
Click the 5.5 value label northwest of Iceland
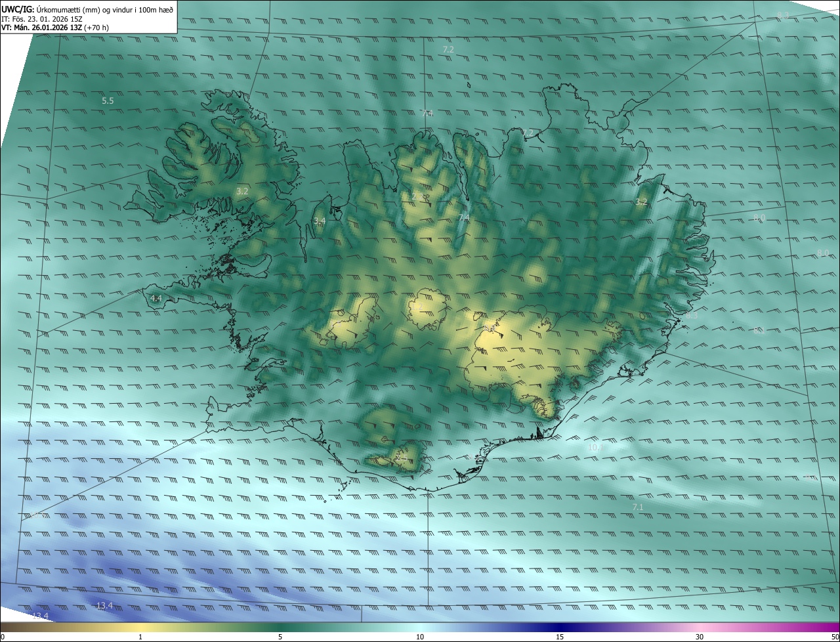pyautogui.click(x=108, y=101)
